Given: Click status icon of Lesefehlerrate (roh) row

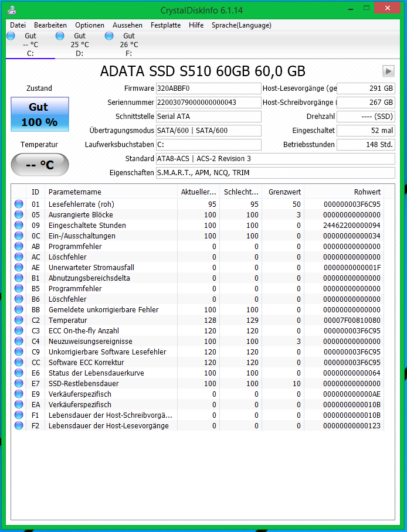Looking at the screenshot, I should 19,204.
